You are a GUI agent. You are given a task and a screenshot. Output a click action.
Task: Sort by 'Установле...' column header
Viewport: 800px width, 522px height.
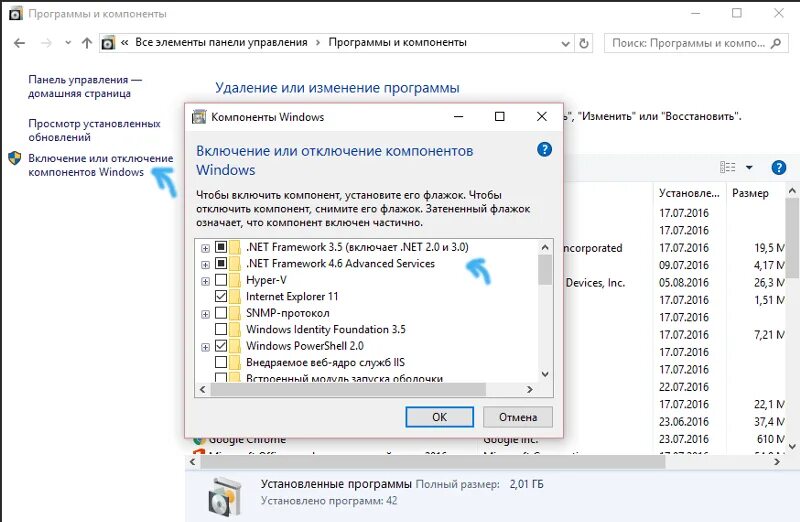[x=689, y=193]
